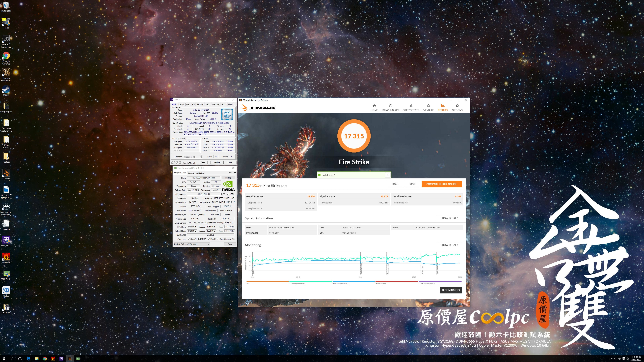The image size is (644, 362).
Task: Click the LOAD button in 3DMark
Action: [395, 184]
